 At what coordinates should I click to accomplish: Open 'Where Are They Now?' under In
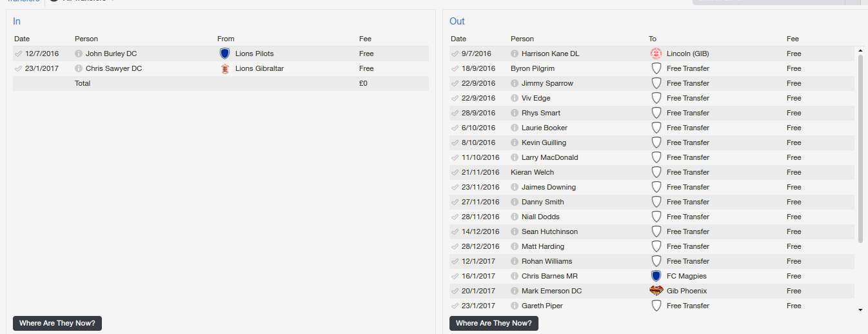point(57,323)
